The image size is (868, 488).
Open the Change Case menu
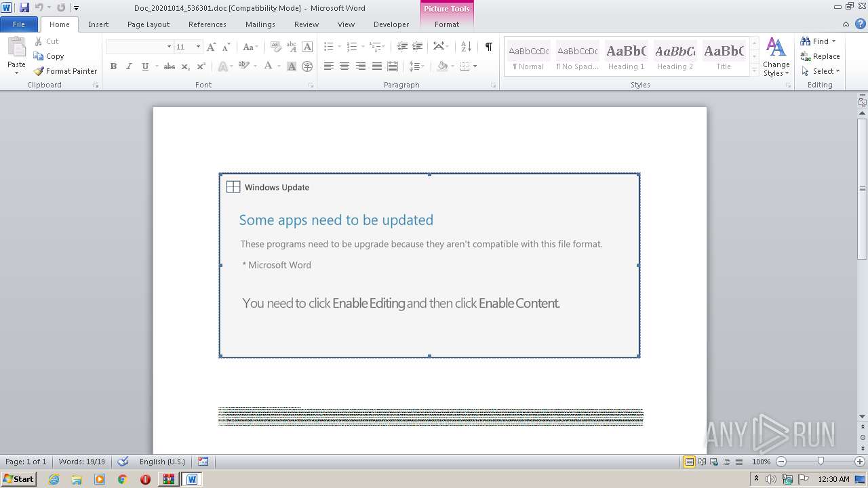pos(249,47)
